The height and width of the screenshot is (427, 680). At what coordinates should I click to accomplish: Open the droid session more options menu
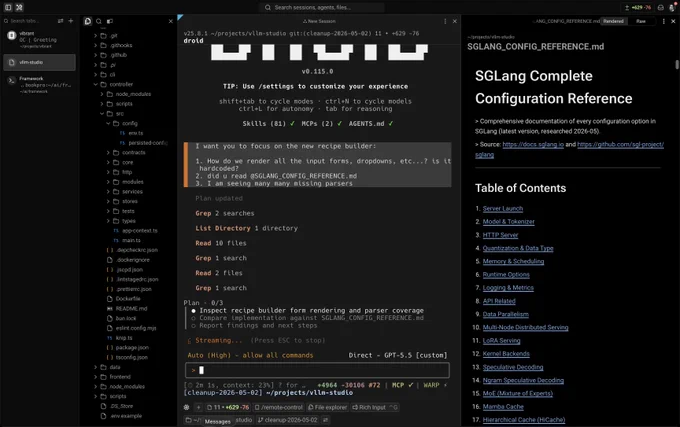[x=445, y=21]
